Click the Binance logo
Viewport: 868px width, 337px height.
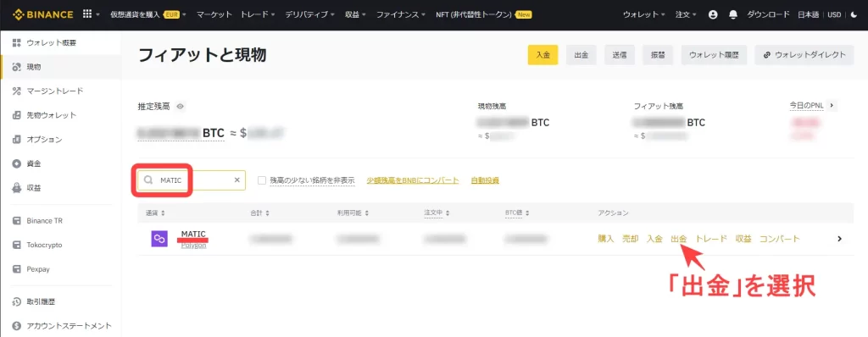coord(42,14)
